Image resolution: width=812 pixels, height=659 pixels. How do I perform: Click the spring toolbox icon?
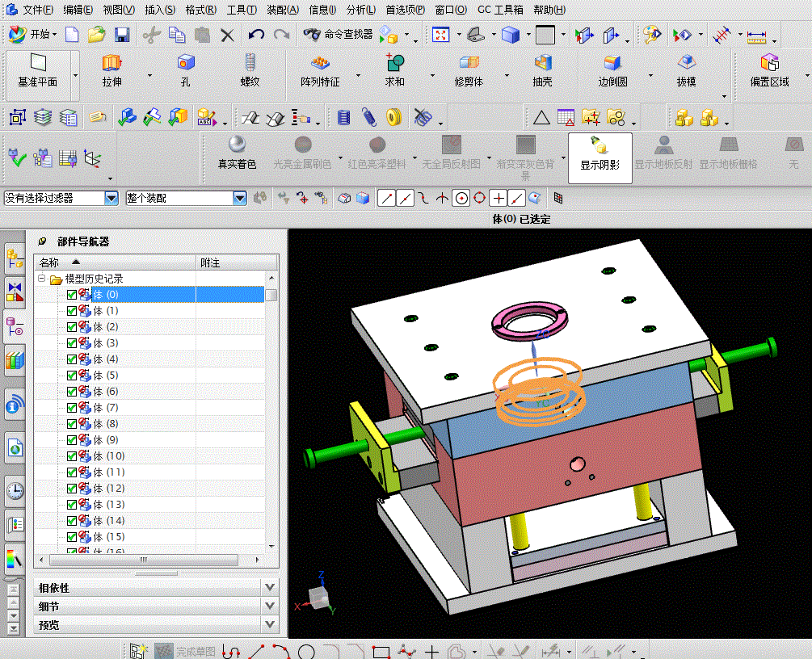[368, 118]
